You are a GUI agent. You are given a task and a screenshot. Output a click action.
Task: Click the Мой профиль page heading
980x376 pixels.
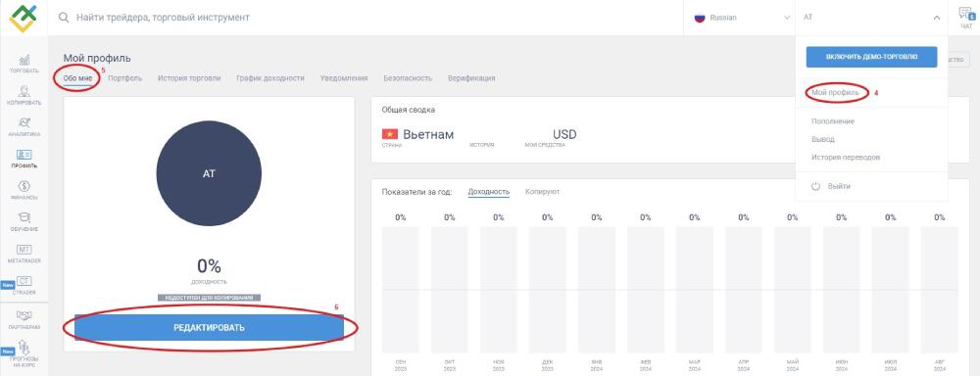[97, 58]
